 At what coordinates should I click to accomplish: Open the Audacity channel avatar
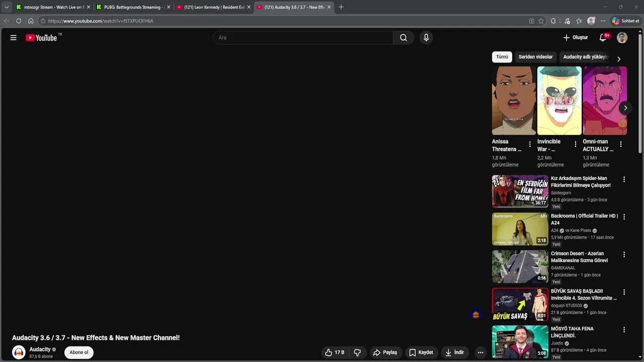19,352
